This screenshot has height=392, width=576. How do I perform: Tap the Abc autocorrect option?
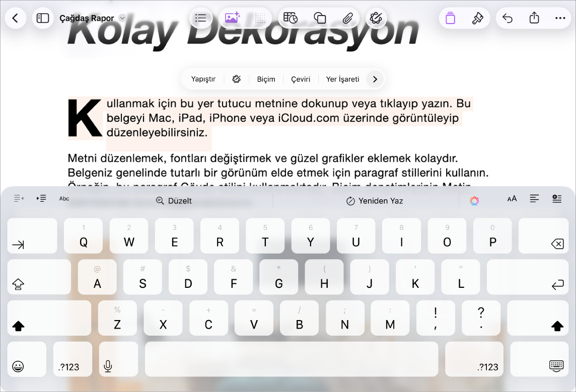[x=64, y=199]
